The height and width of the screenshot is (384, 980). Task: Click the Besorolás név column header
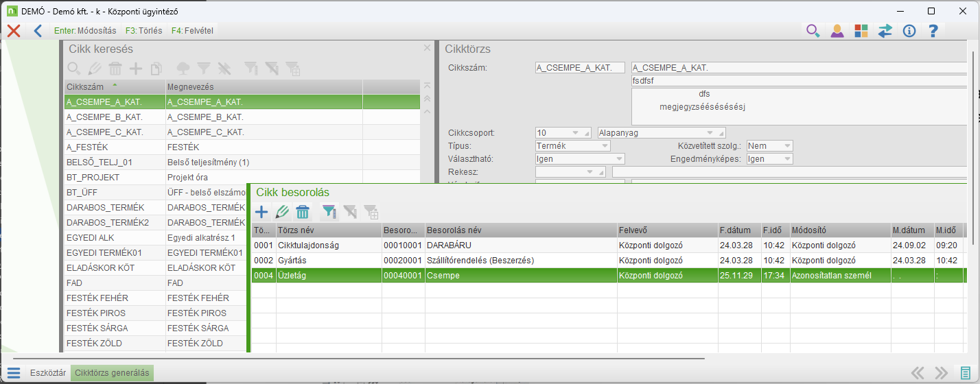click(x=521, y=230)
